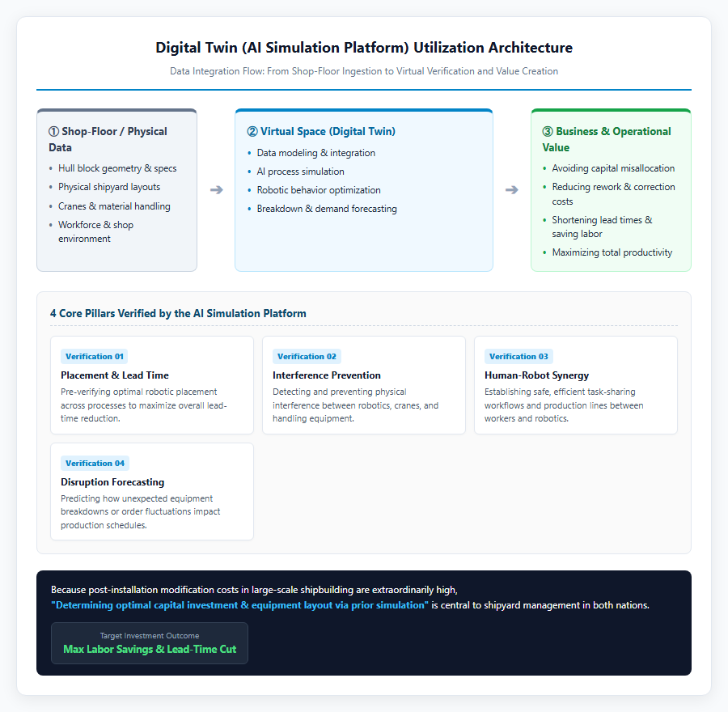Click the title "Digital Twin (AI Simulation Platform) Utilization Architecture"

[364, 48]
